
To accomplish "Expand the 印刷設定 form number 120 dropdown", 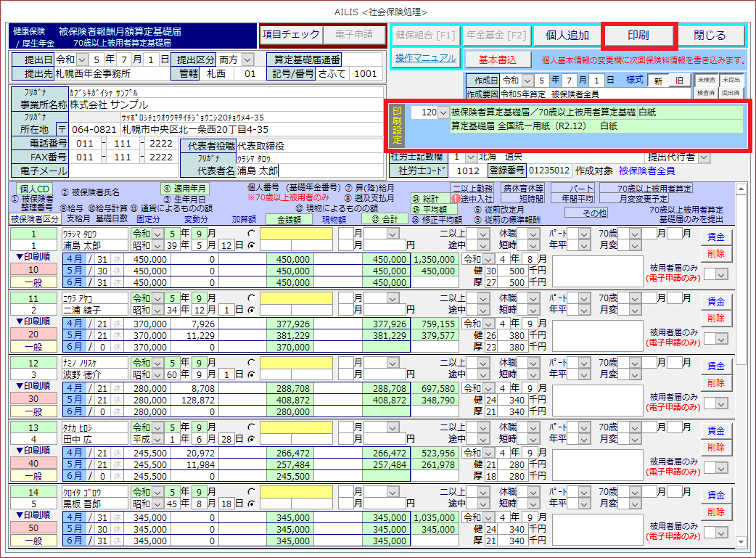I will 443,112.
